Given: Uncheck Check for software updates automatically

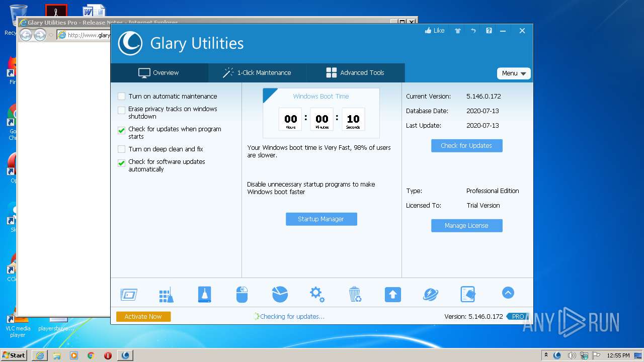Looking at the screenshot, I should [121, 163].
